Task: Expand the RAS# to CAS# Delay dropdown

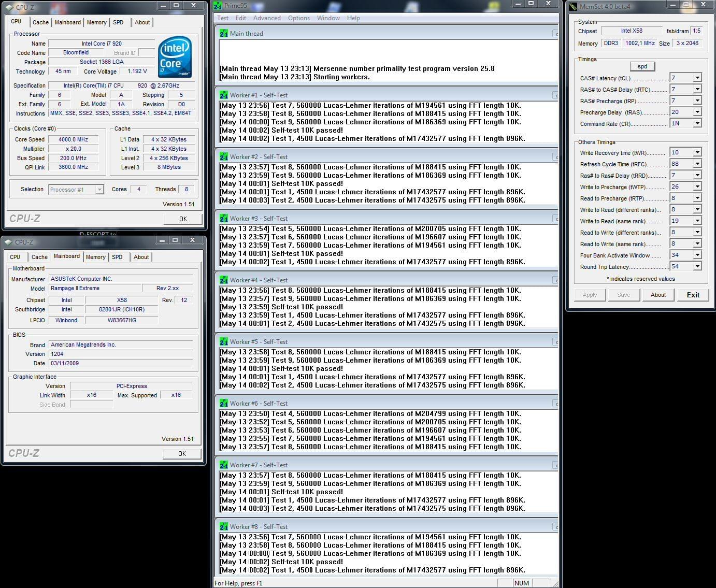Action: (x=697, y=89)
